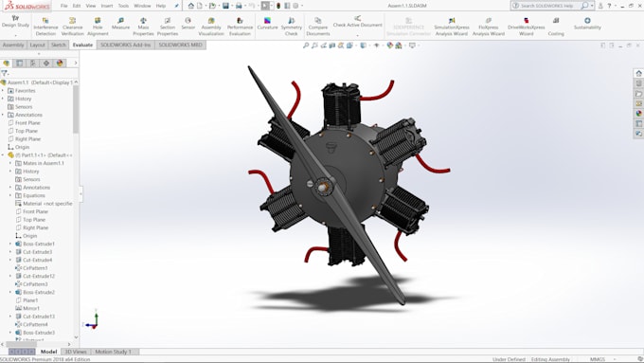Expand Mates in Assem1.1
Screen dimensions: 644x363
click(x=10, y=163)
